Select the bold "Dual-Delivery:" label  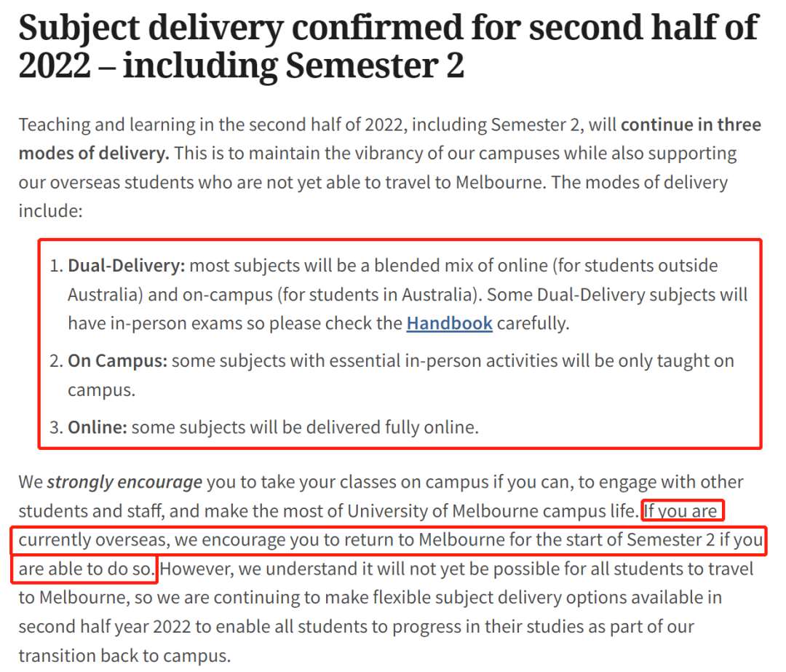(127, 265)
